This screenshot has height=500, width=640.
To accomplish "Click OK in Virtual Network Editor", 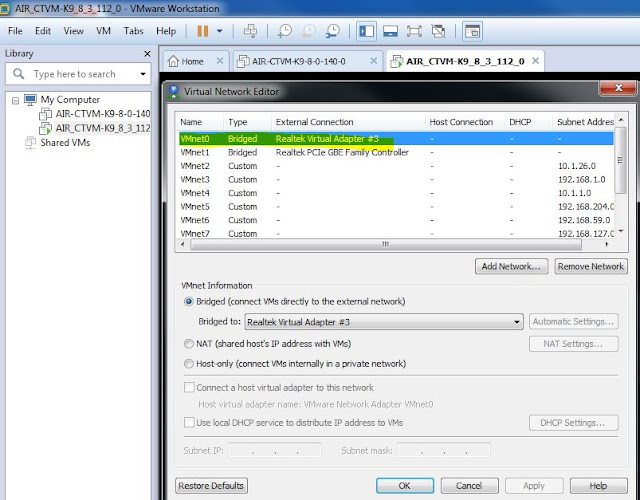I will pyautogui.click(x=404, y=486).
